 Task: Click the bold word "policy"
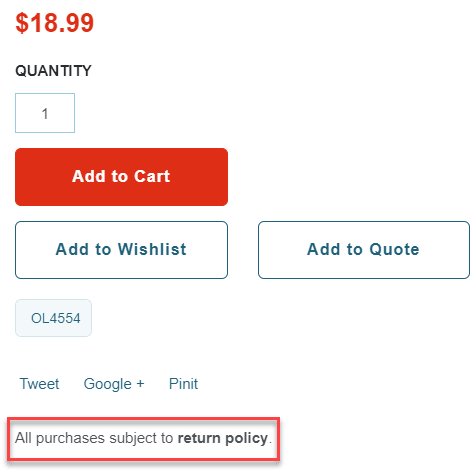[246, 439]
